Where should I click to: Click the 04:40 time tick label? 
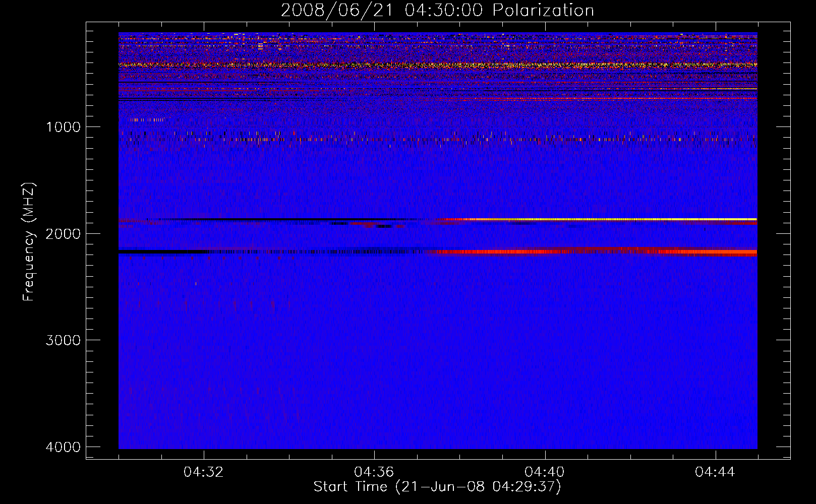click(545, 472)
